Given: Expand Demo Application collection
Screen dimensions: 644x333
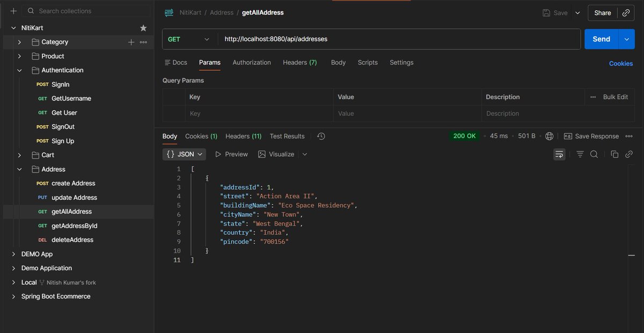Looking at the screenshot, I should click(x=13, y=268).
